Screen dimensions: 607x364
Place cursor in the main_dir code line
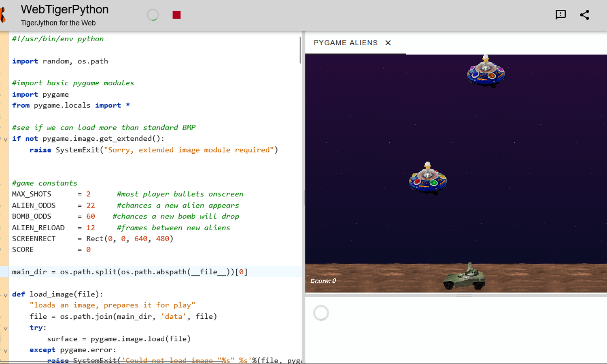[x=129, y=272]
